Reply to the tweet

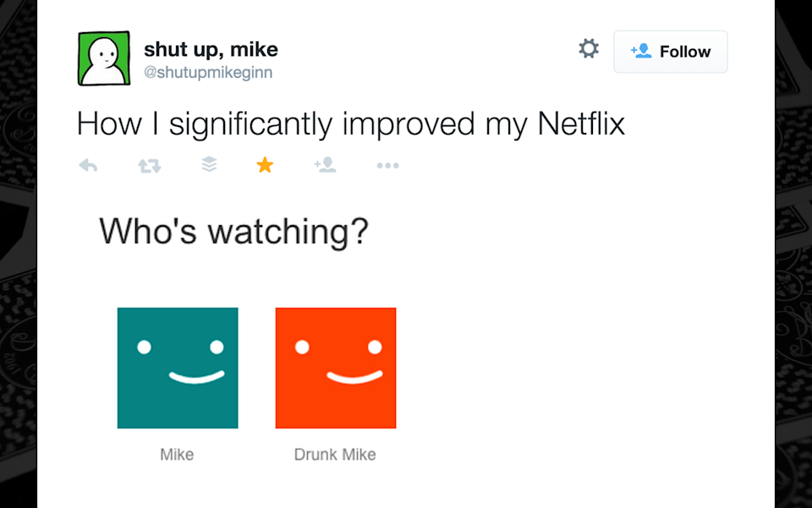tap(88, 165)
